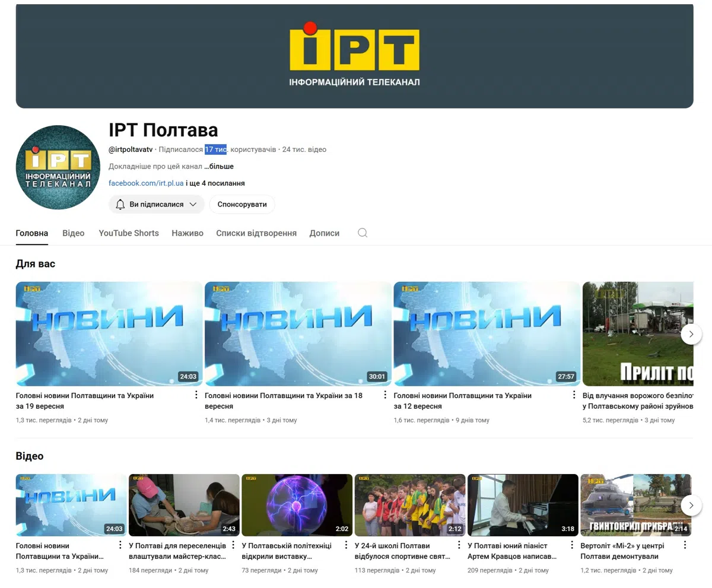Expand channel description with '...більше'
This screenshot has height=588, width=712.
[x=219, y=167]
